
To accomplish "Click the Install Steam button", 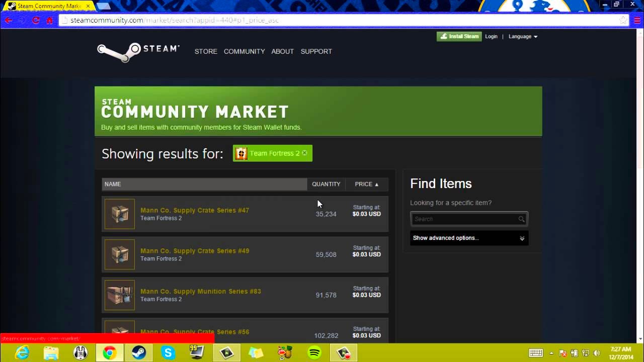I will click(459, 36).
